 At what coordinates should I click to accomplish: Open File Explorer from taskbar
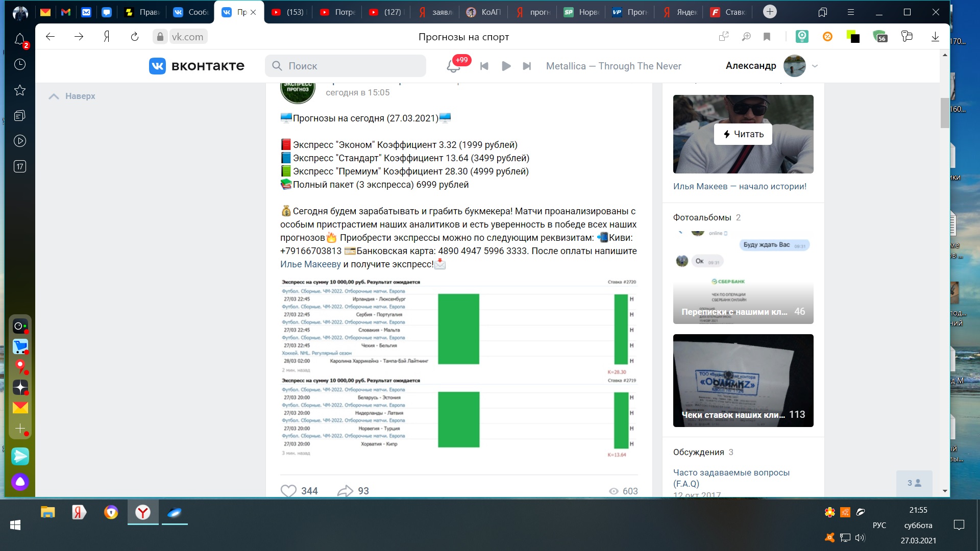pyautogui.click(x=47, y=512)
